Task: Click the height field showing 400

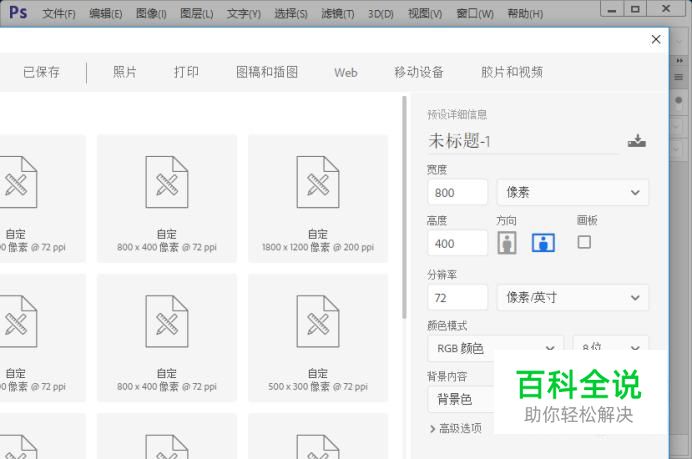Action: [x=458, y=243]
